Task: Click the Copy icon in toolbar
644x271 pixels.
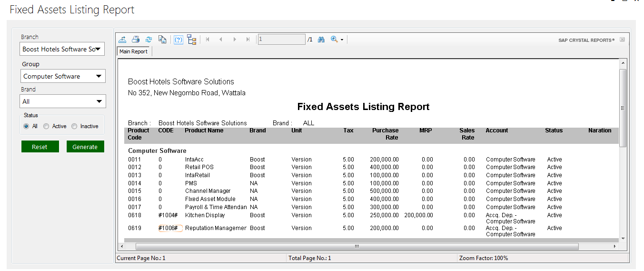Action: (x=162, y=40)
